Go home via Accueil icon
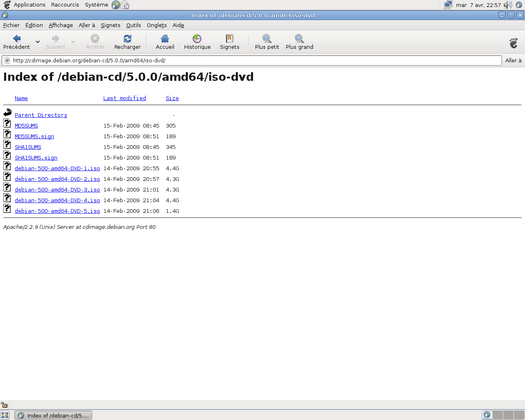Image resolution: width=525 pixels, height=420 pixels. pyautogui.click(x=165, y=39)
